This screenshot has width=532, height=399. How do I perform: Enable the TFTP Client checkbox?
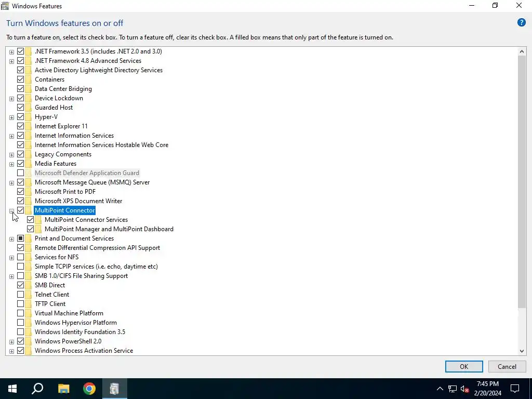click(x=20, y=303)
